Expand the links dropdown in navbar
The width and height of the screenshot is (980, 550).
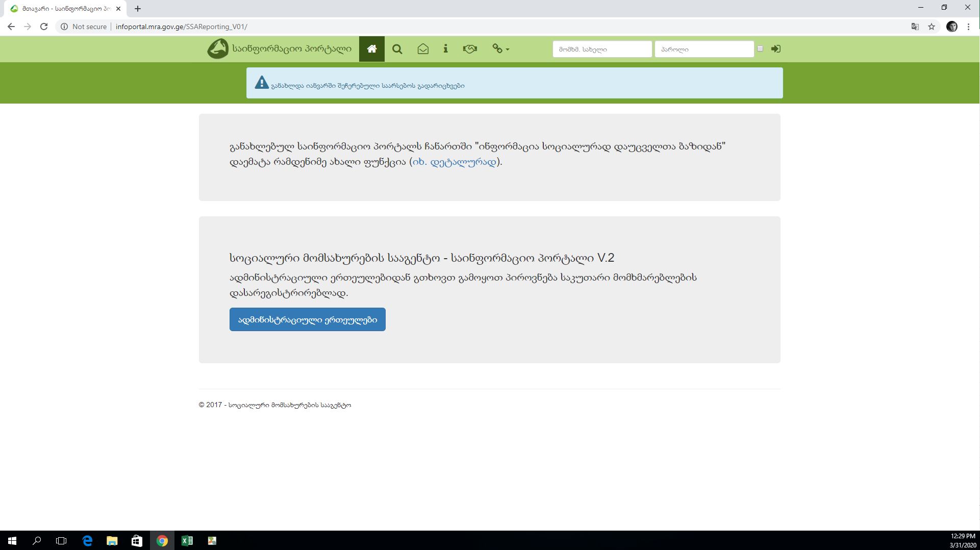[x=500, y=49]
